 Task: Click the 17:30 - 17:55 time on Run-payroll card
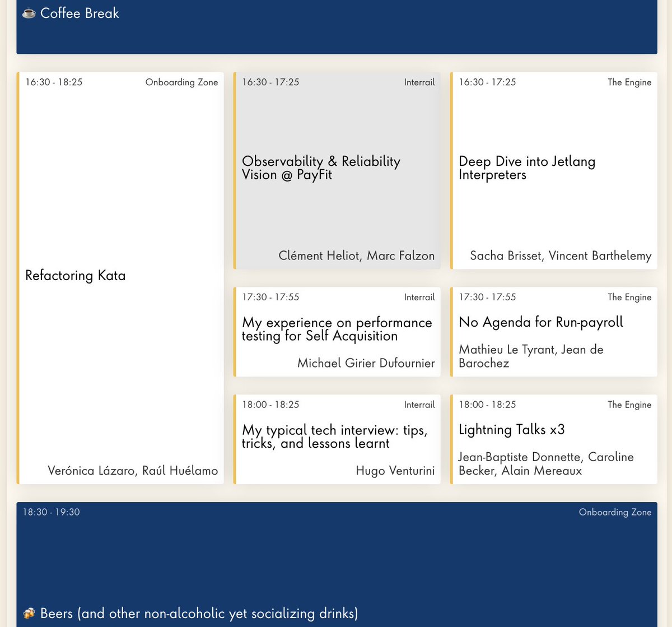[487, 298]
